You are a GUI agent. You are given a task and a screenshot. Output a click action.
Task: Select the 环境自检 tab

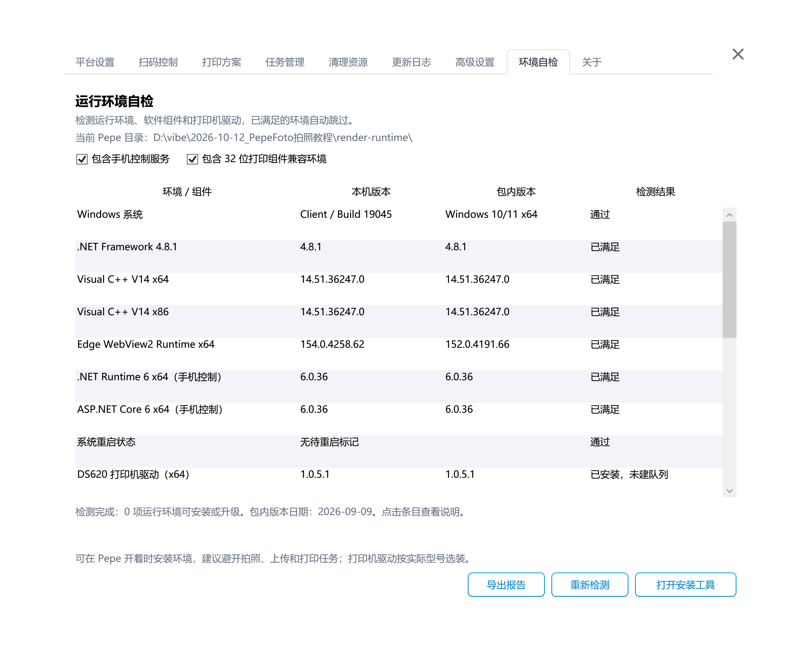pyautogui.click(x=538, y=62)
